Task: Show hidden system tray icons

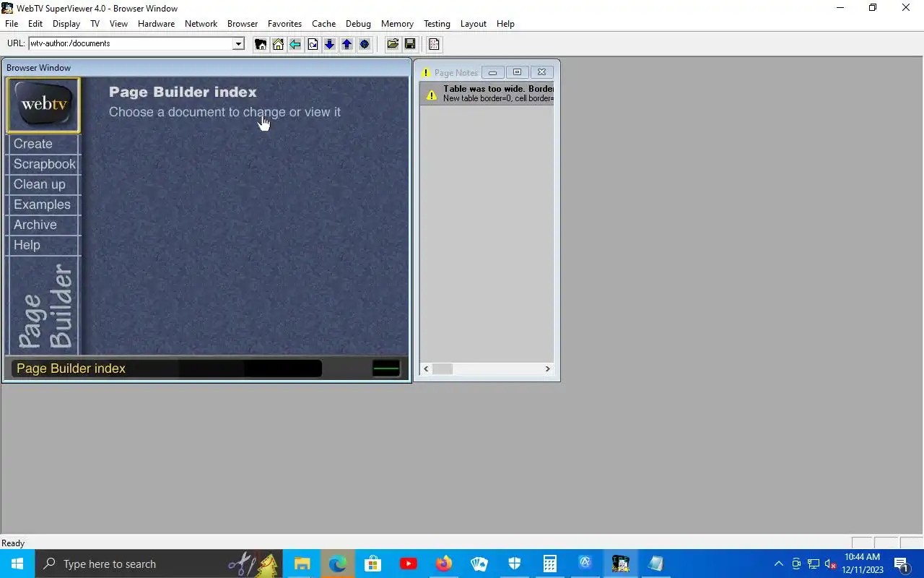Action: 778,564
